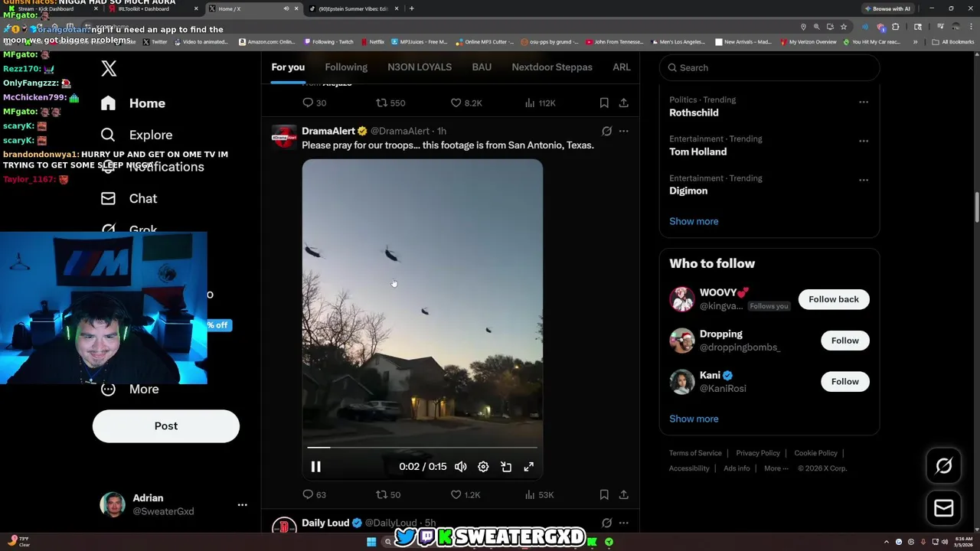This screenshot has width=980, height=551.
Task: Show more Who to follow suggestions
Action: click(x=694, y=419)
